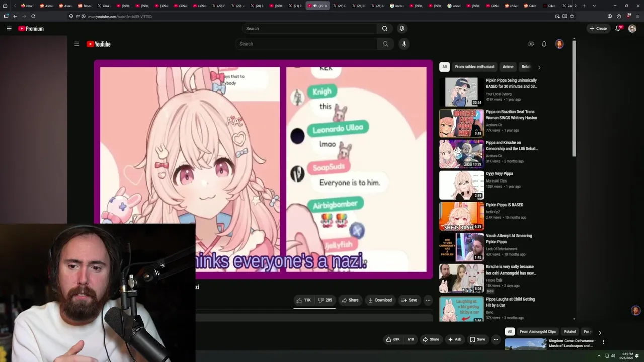Open options for Kingdom Come: Deliverance video
The image size is (644, 362).
[603, 342]
